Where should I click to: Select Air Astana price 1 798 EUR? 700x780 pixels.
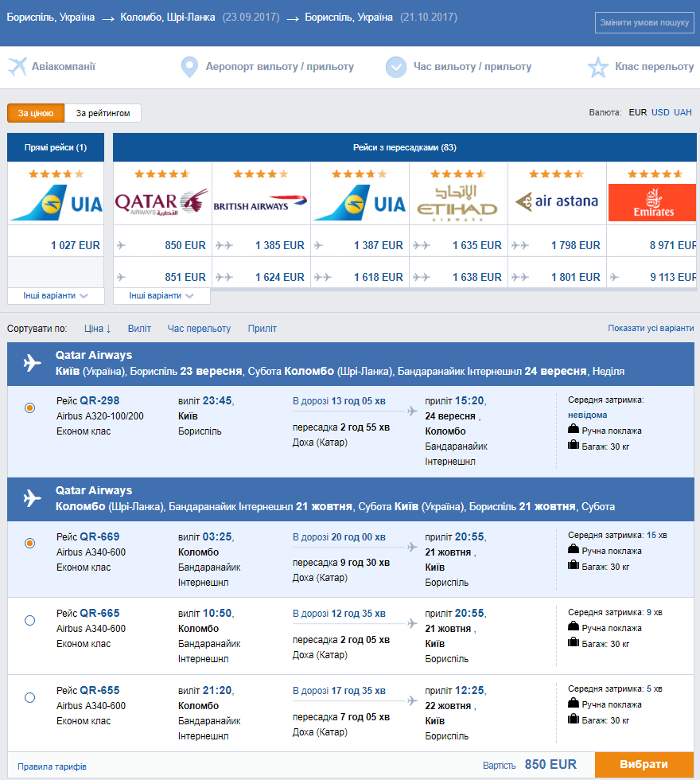point(576,245)
